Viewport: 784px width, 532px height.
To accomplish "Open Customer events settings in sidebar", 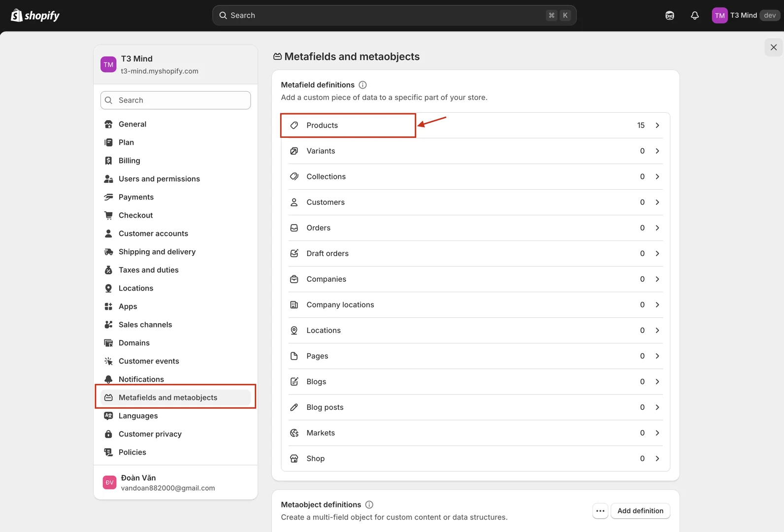I will (175, 361).
